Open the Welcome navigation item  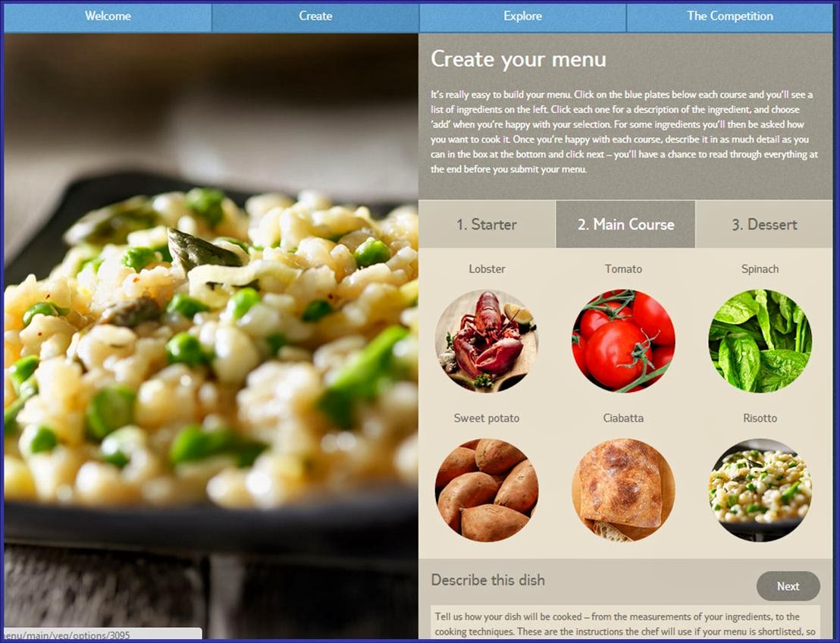point(108,16)
